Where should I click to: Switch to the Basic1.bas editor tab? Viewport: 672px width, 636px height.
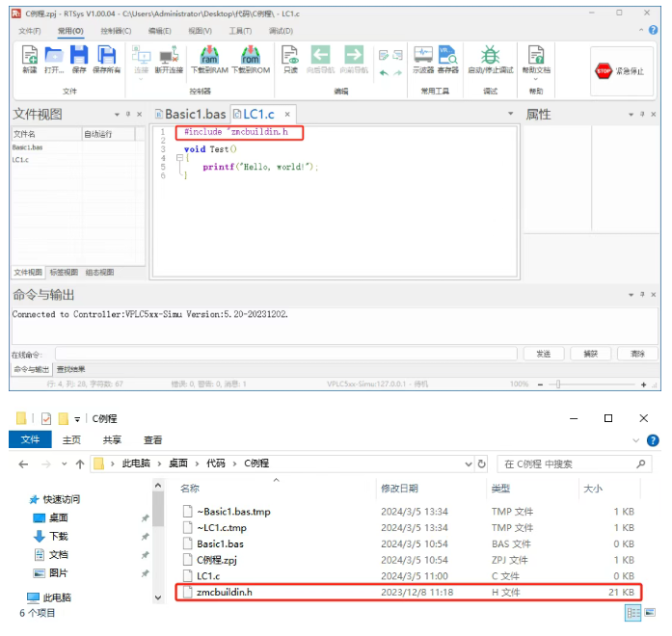(191, 114)
